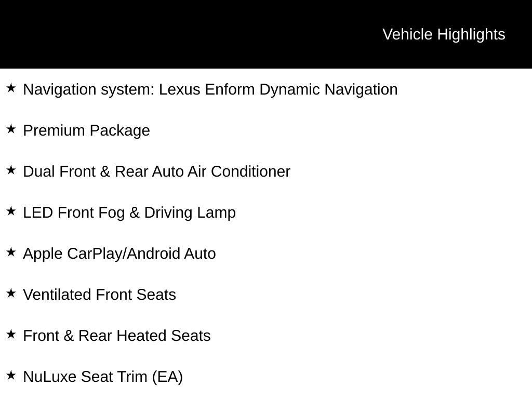Select LED Front Fog & Driving Lamp
Viewport: 532px width, 399px height.
[x=129, y=213]
